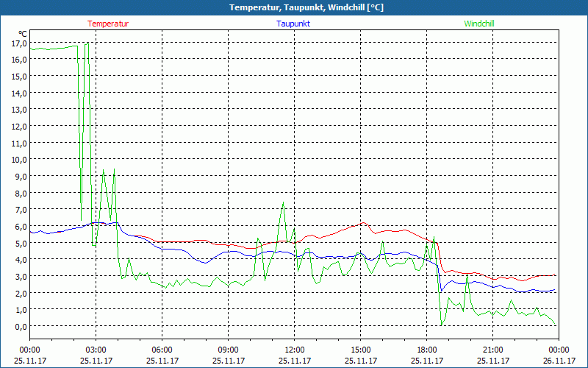Click the 21:00 time axis label
Viewport: 588px width, 368px height.
pyautogui.click(x=492, y=350)
